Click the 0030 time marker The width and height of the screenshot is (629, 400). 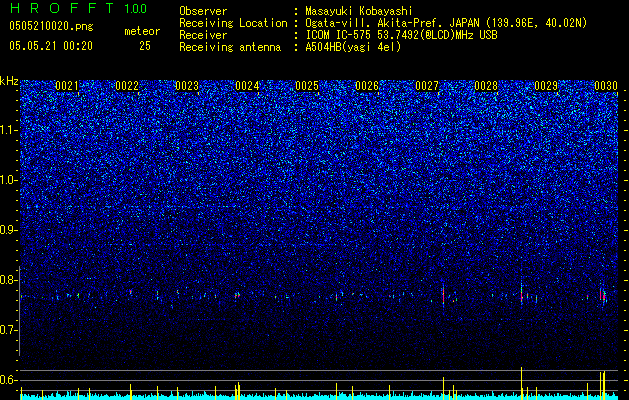click(606, 86)
